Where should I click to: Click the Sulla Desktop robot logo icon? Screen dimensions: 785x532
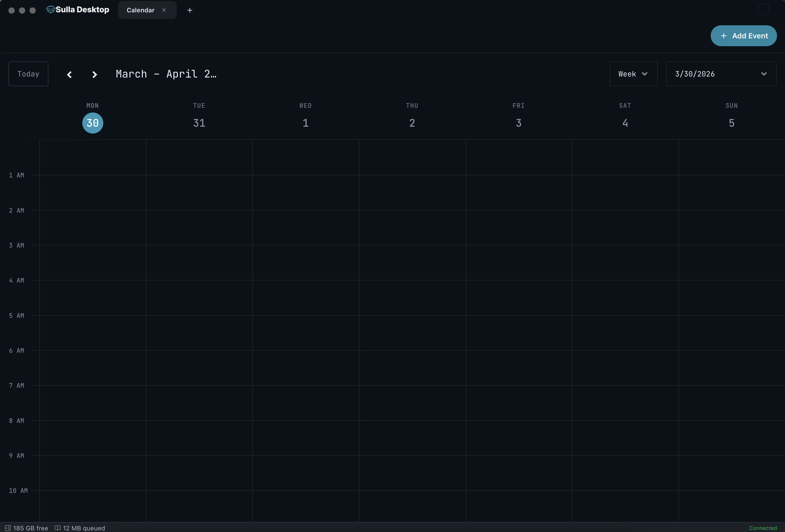tap(50, 9)
